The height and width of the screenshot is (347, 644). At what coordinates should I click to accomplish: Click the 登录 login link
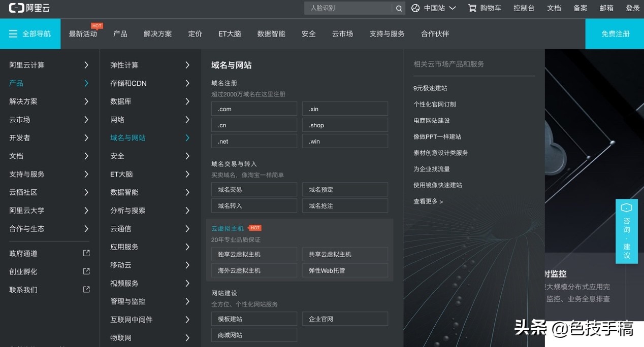pos(632,8)
